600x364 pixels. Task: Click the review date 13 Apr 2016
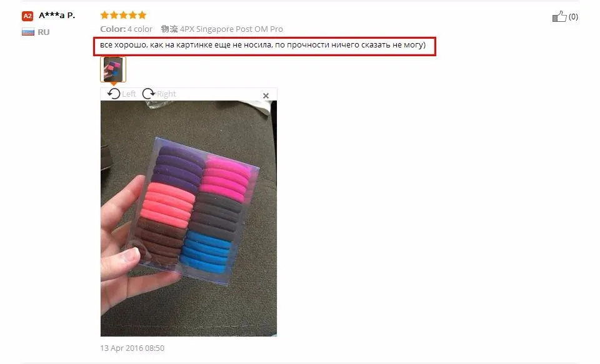pos(132,348)
